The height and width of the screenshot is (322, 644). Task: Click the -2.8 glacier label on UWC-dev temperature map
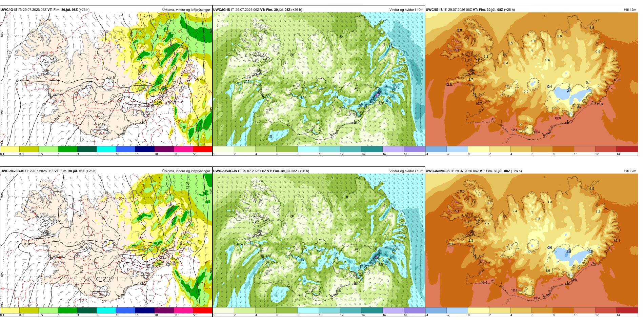[x=568, y=252]
